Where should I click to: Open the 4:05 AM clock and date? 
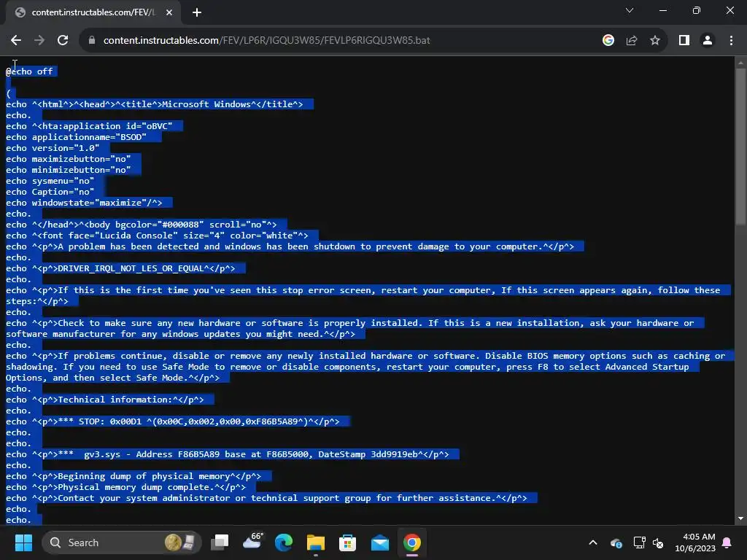[695, 542]
